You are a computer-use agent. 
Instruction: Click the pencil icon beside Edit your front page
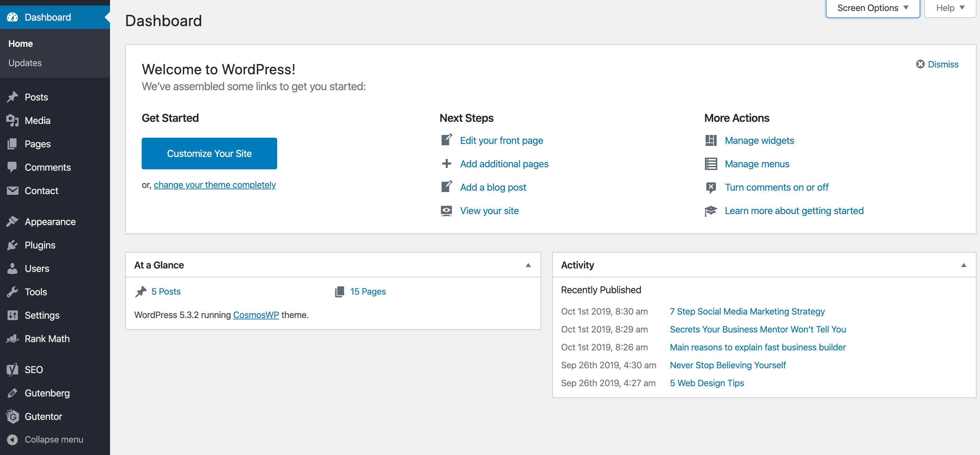point(446,140)
